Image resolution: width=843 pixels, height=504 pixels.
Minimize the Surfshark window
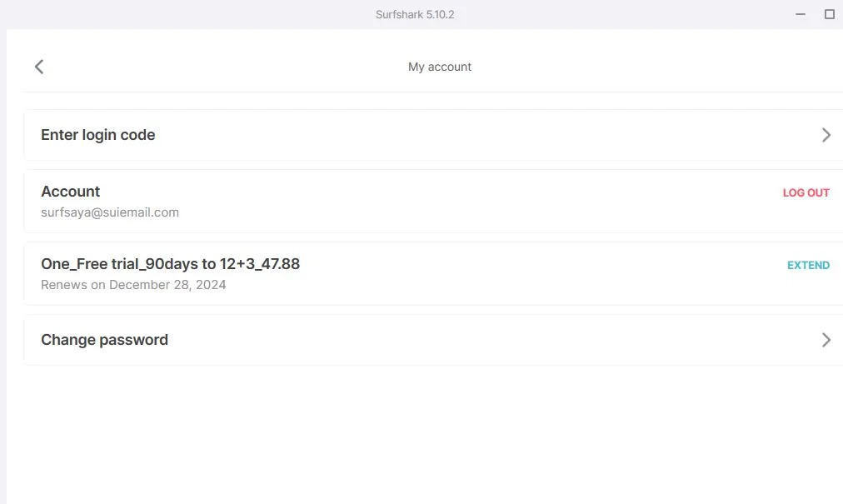[801, 14]
